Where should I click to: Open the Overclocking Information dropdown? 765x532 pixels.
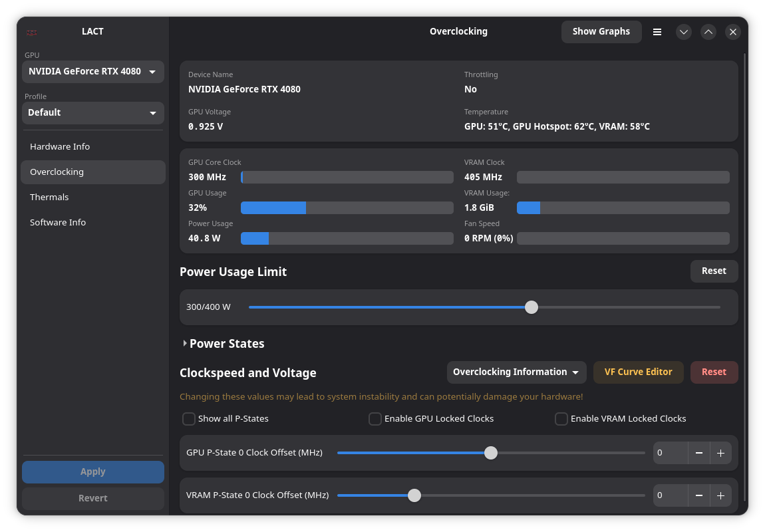click(x=516, y=372)
